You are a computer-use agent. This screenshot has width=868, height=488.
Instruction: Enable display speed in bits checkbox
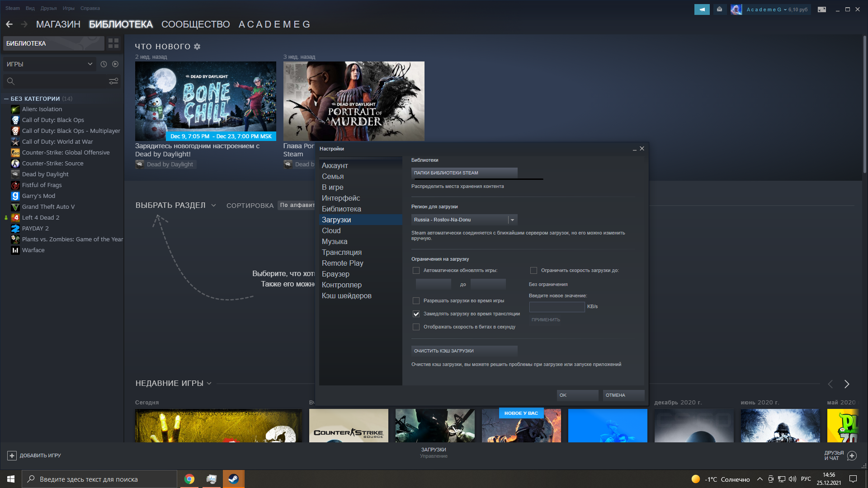(x=416, y=327)
